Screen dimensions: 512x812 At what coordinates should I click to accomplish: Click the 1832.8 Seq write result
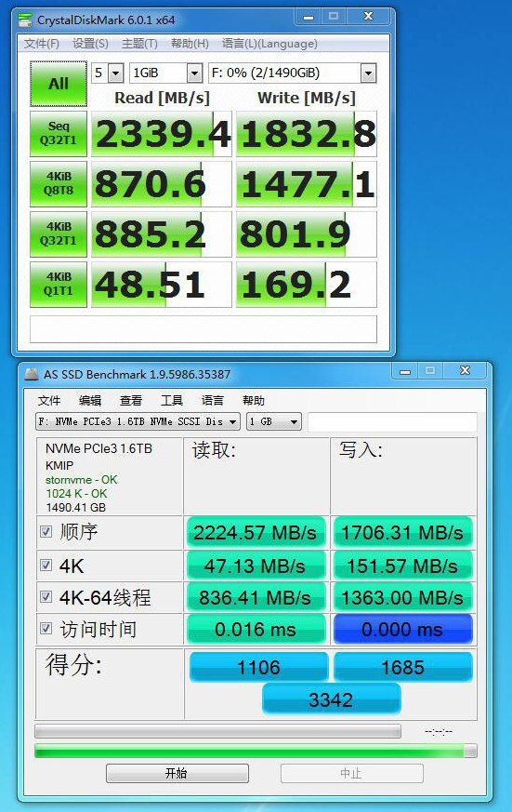307,134
